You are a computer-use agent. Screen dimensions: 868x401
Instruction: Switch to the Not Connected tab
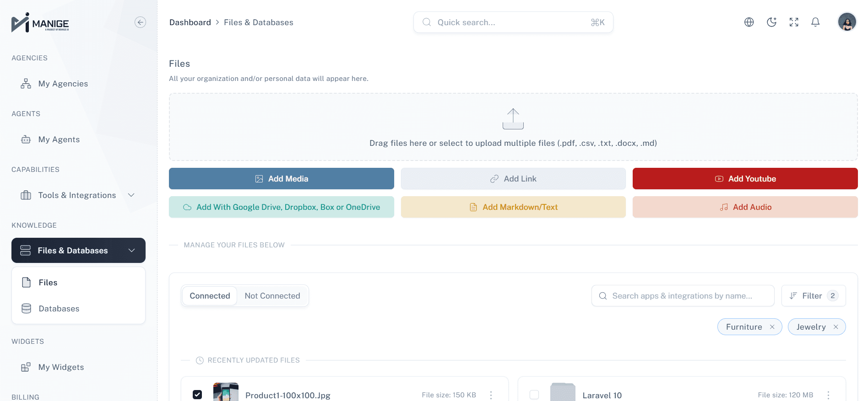tap(272, 296)
